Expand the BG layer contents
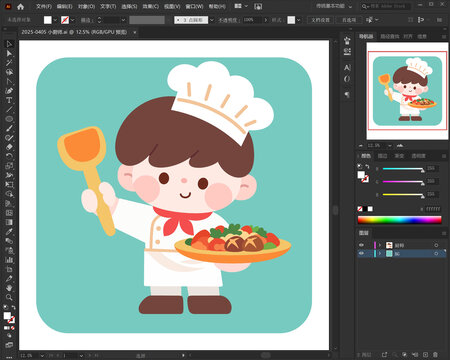The height and width of the screenshot is (360, 450). [380, 254]
